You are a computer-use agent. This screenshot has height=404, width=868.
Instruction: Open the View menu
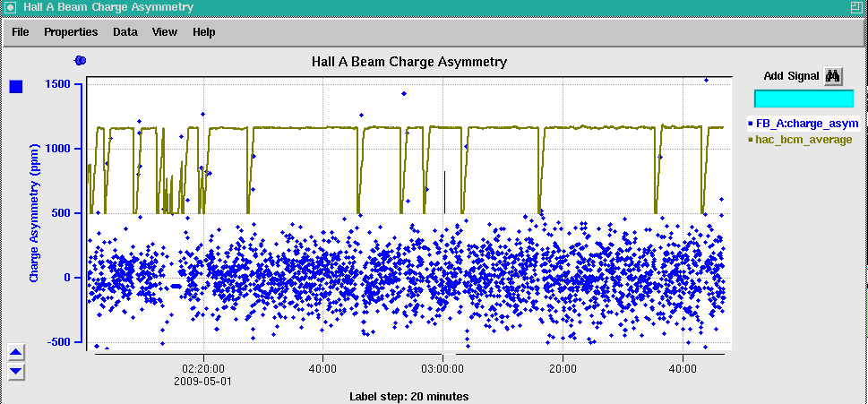coord(165,32)
